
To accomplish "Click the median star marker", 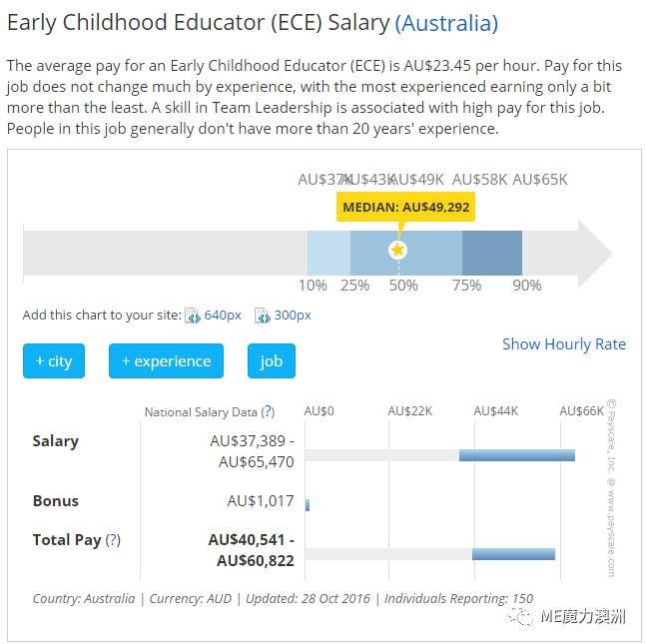I will (x=397, y=250).
